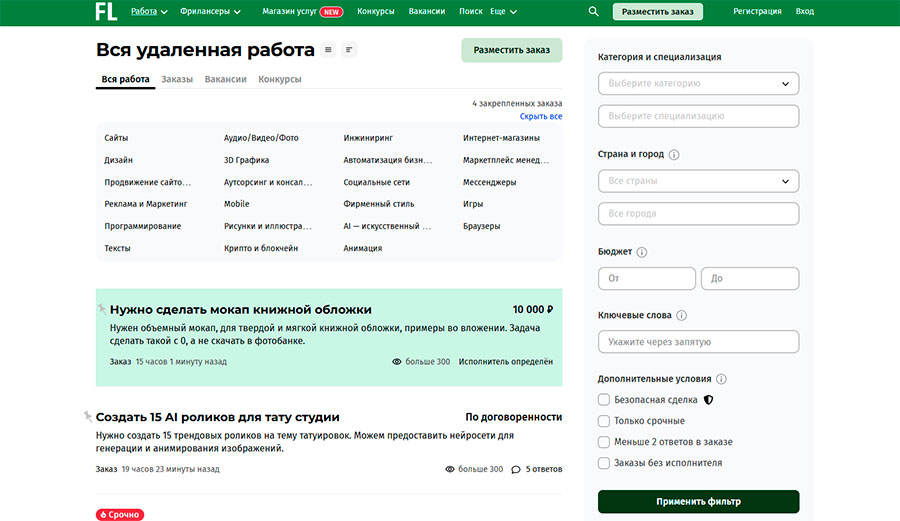Open Поиск in the top navigation

[471, 11]
